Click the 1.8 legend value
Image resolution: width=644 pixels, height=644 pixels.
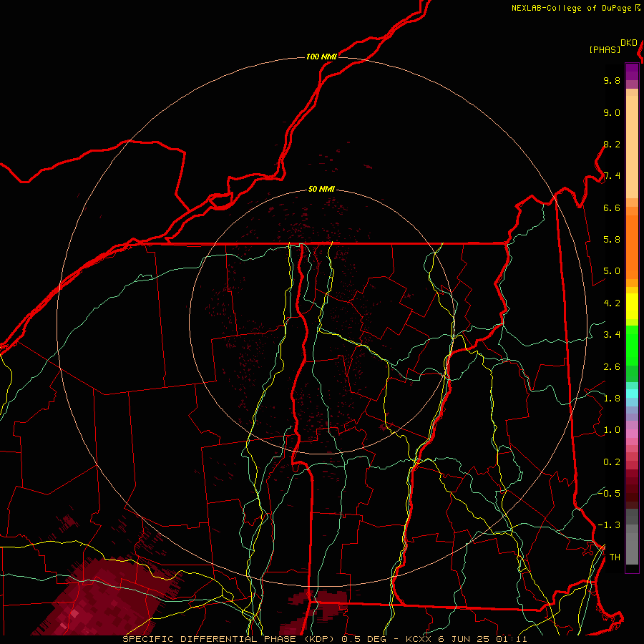pos(612,399)
